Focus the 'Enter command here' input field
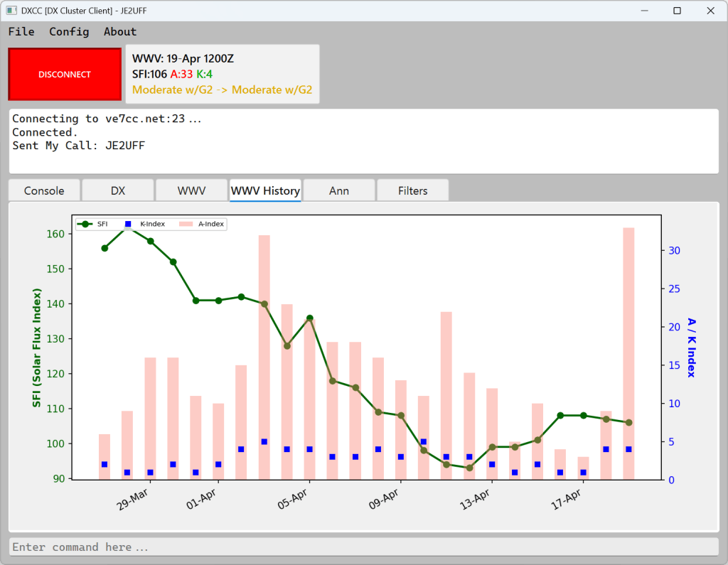 click(x=363, y=547)
